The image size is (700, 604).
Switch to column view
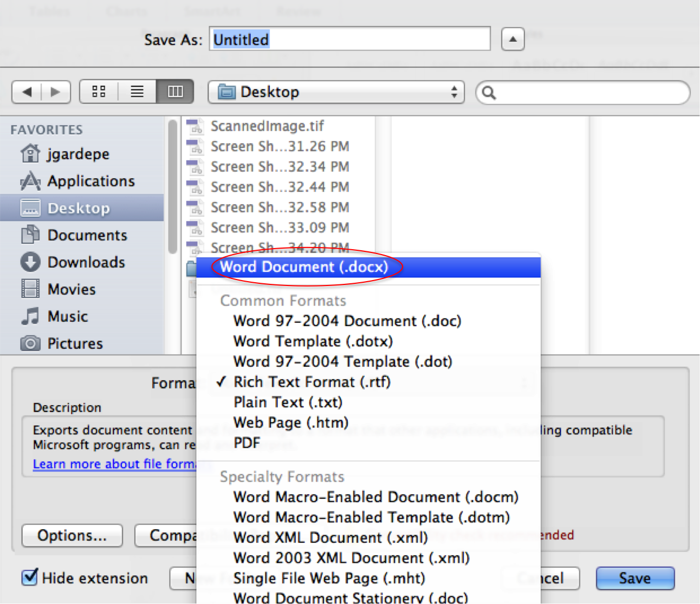(x=175, y=92)
